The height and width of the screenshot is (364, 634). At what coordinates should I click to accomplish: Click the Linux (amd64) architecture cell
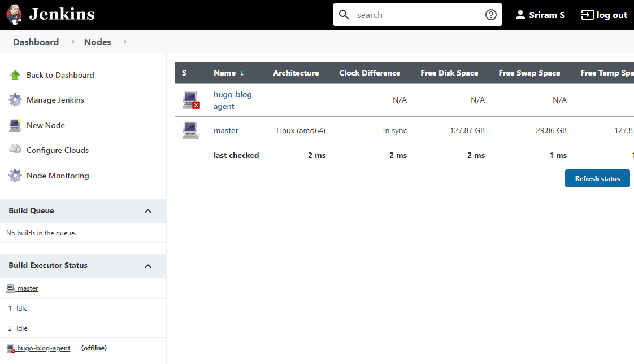point(301,130)
